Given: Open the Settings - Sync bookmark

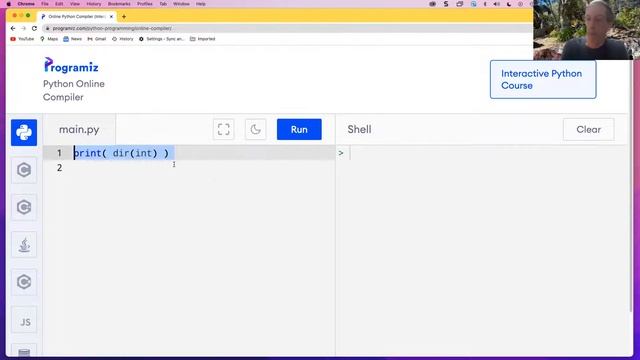Looking at the screenshot, I should point(162,39).
